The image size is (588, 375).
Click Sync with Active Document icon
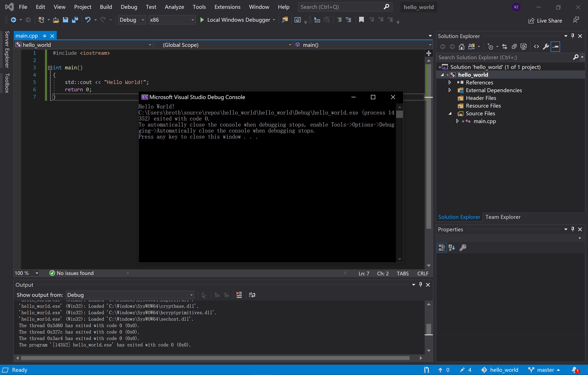(x=504, y=47)
